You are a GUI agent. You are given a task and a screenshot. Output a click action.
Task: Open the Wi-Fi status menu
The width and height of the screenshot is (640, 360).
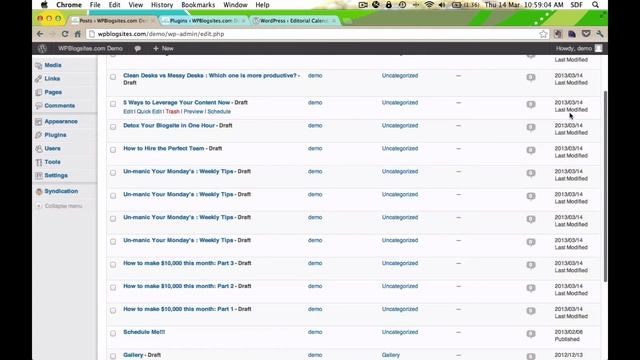pos(429,5)
